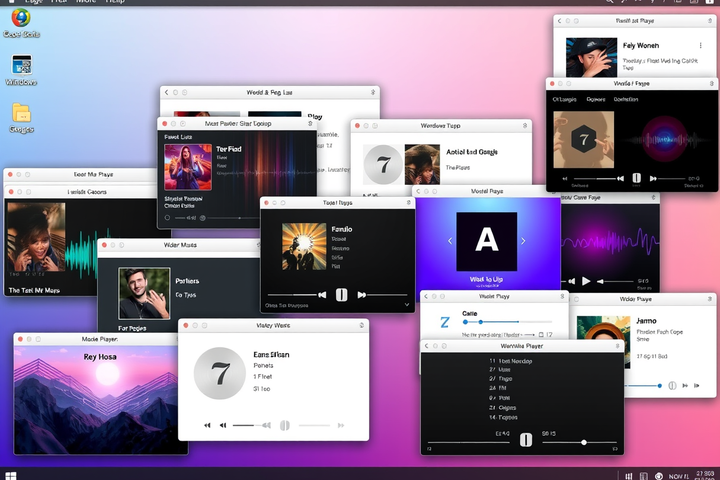Click the back chevron in "Wemolke Player" title bar
This screenshot has height=480, width=720.
click(x=427, y=346)
